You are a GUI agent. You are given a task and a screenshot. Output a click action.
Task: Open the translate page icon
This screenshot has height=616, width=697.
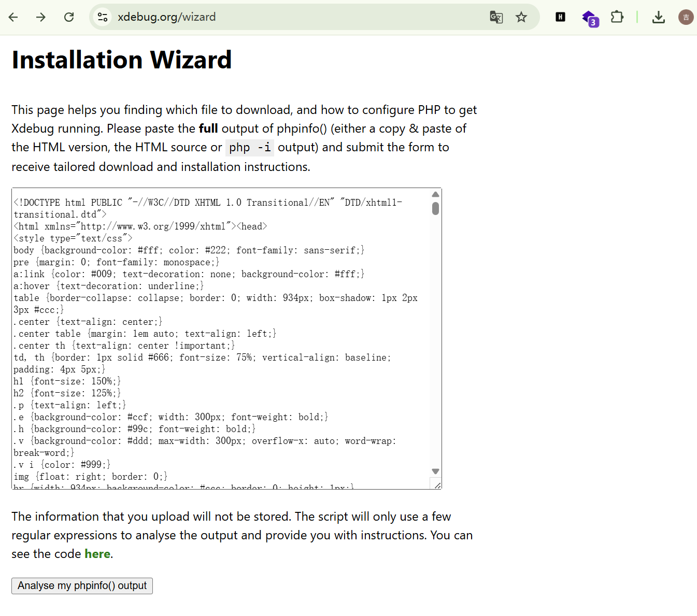[496, 17]
